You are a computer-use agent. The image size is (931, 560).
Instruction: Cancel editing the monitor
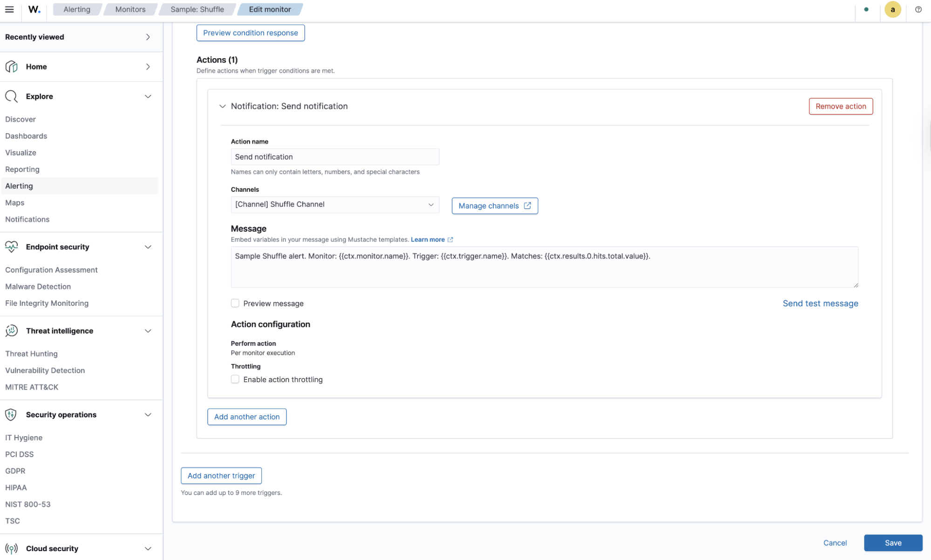[835, 543]
